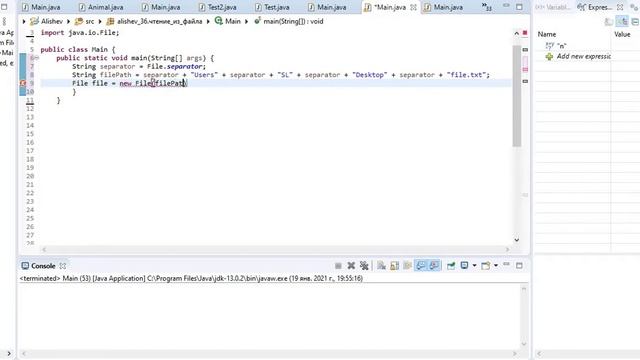
Task: Click line number 16 in the editor gutter
Action: [x=30, y=142]
